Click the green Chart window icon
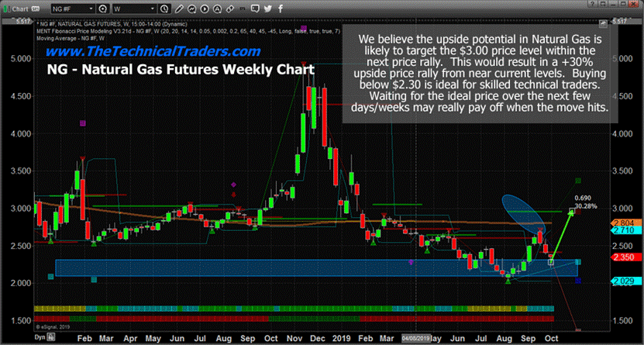The width and height of the screenshot is (644, 345). [8, 8]
